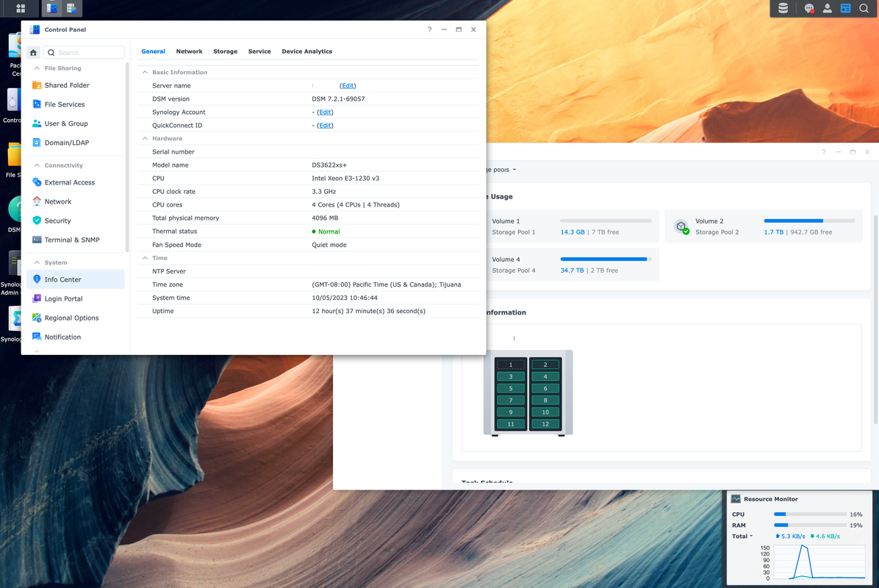Open User & Group in sidebar

(x=76, y=123)
